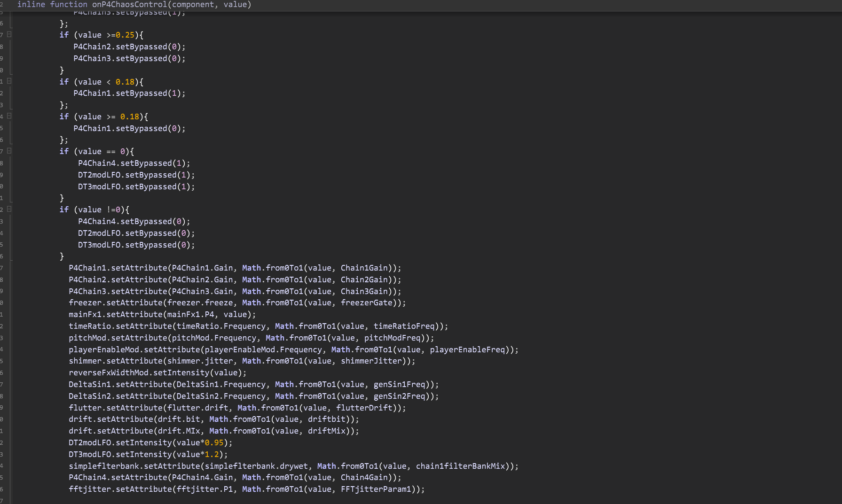Click the drift.setAttribute driftMix line

(x=214, y=431)
